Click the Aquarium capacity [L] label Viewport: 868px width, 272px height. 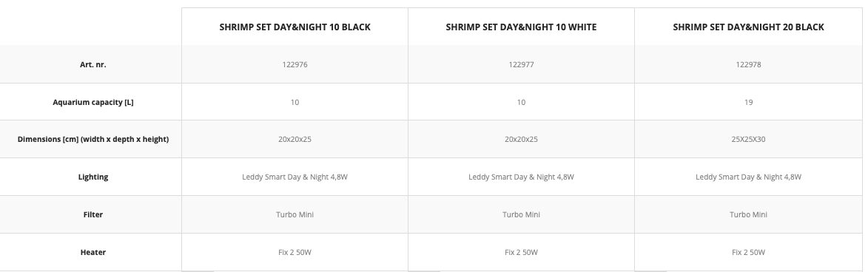[x=93, y=102]
